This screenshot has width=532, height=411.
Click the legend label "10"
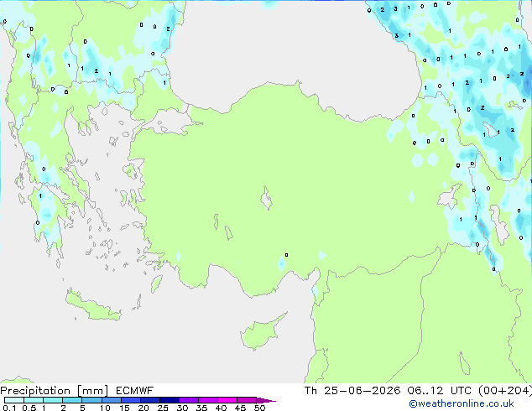105,408
